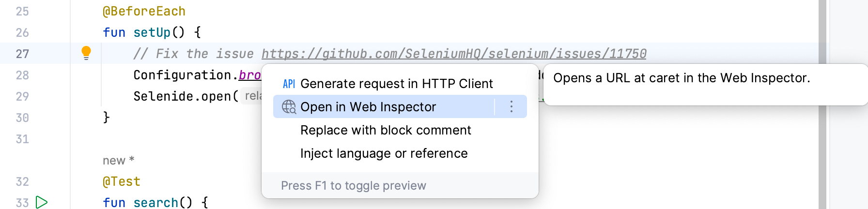
Task: Click the API icon beside Generate request
Action: [289, 84]
